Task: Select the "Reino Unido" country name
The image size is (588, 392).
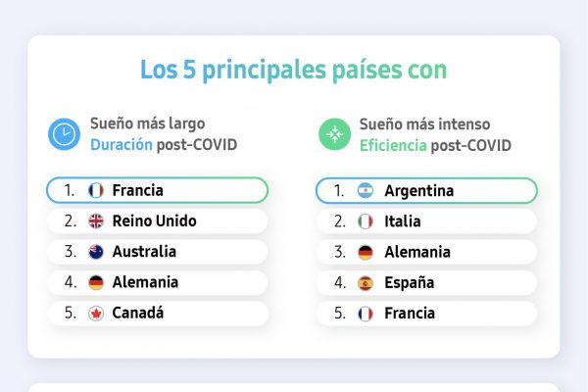Action: coord(154,221)
